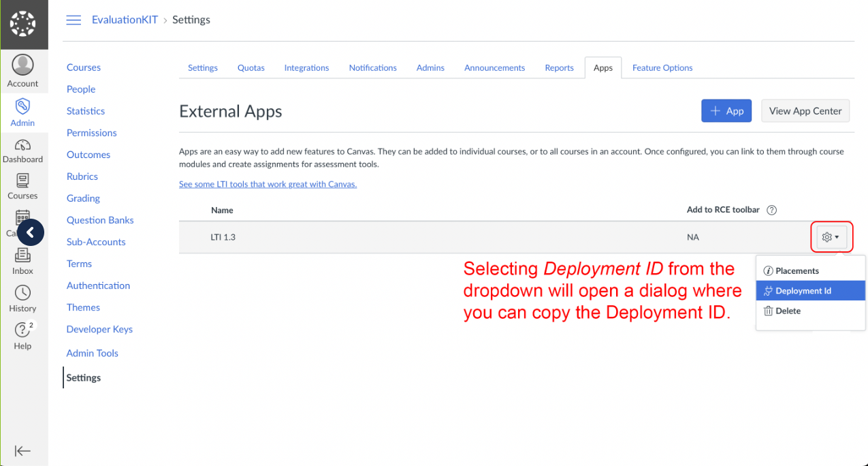Image resolution: width=868 pixels, height=466 pixels.
Task: Select Deployment Id from the dropdown menu
Action: tap(803, 291)
